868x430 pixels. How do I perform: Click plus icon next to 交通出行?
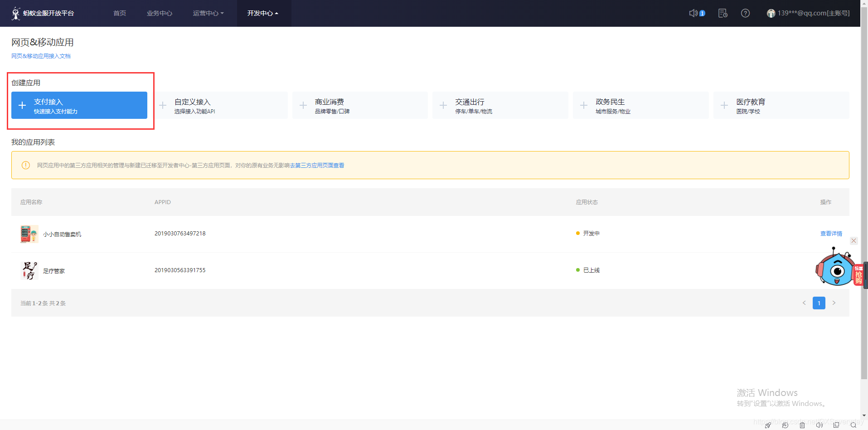click(443, 105)
